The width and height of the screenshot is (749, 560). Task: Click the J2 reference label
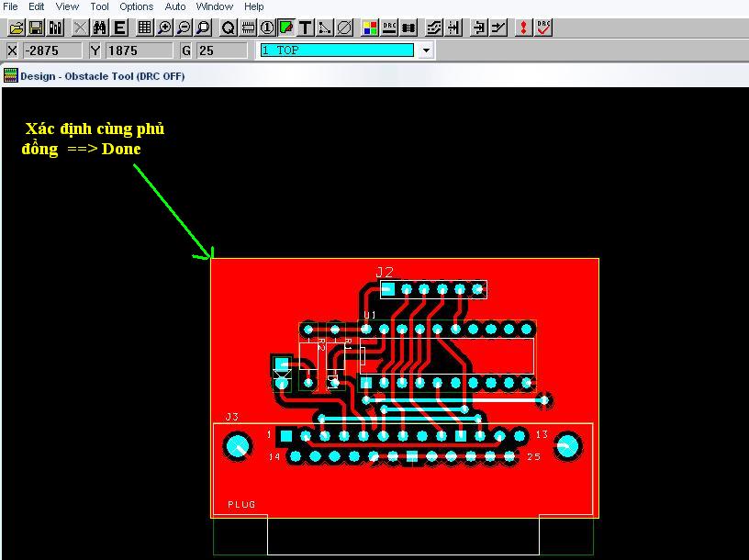(385, 273)
